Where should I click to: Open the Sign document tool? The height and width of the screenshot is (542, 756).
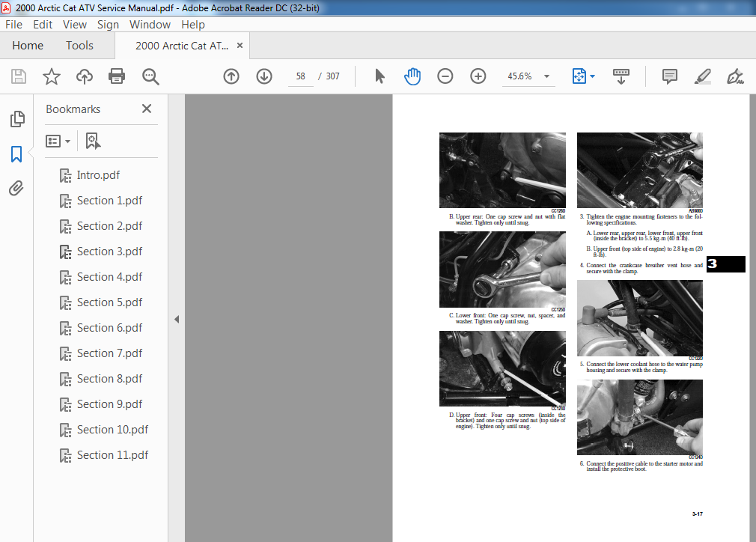pyautogui.click(x=735, y=76)
